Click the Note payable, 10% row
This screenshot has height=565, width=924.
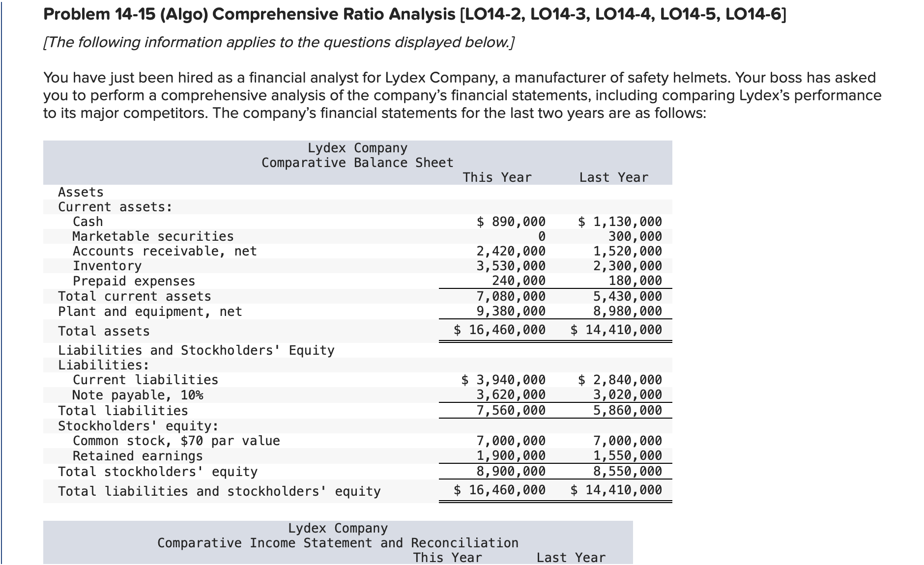138,395
